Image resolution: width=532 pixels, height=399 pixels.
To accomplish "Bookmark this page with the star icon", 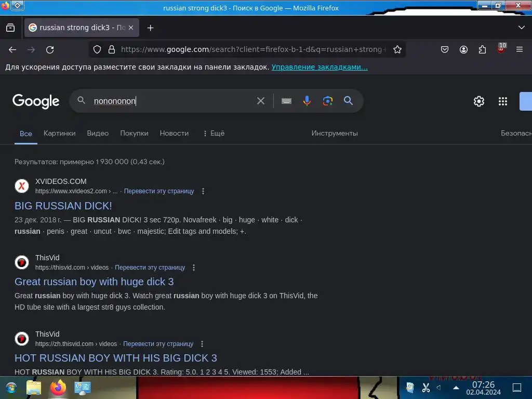I will pos(397,49).
